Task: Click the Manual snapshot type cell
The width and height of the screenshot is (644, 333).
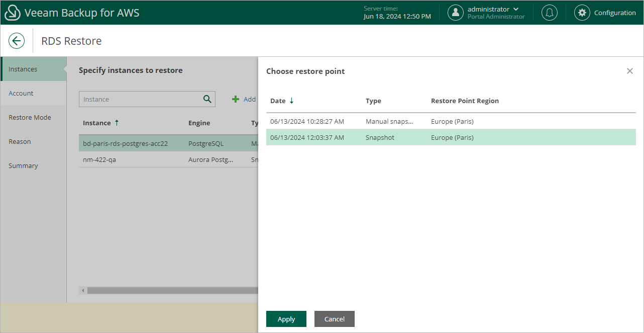Action: [389, 121]
